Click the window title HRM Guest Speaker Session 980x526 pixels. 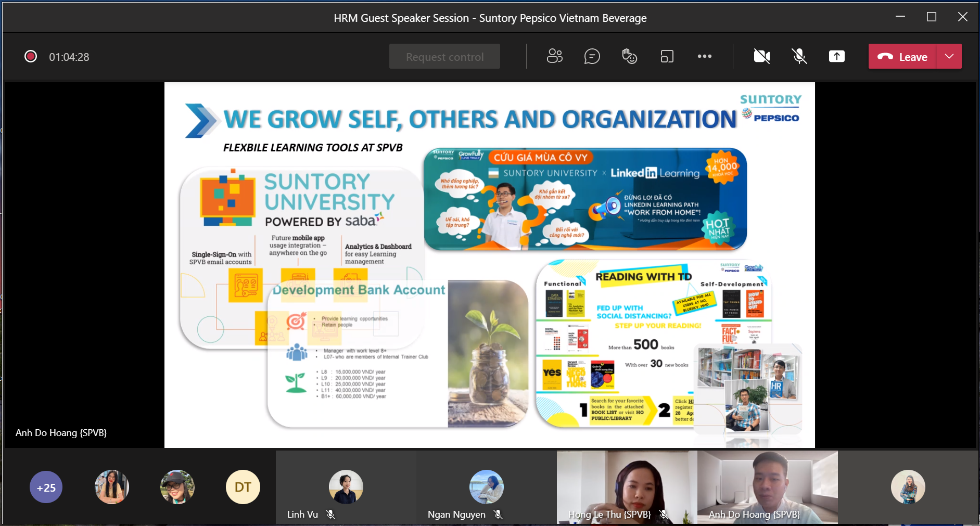pyautogui.click(x=490, y=18)
